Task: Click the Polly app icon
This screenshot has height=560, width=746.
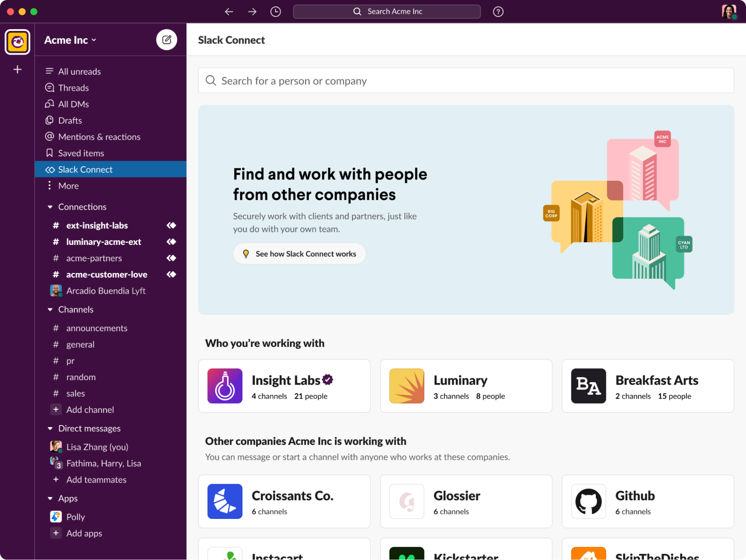Action: [x=56, y=517]
